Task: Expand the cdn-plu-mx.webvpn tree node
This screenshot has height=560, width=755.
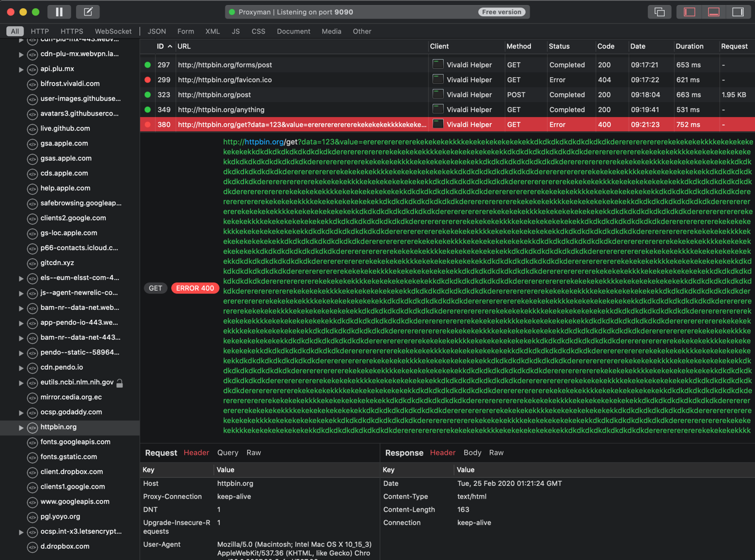Action: pyautogui.click(x=21, y=54)
